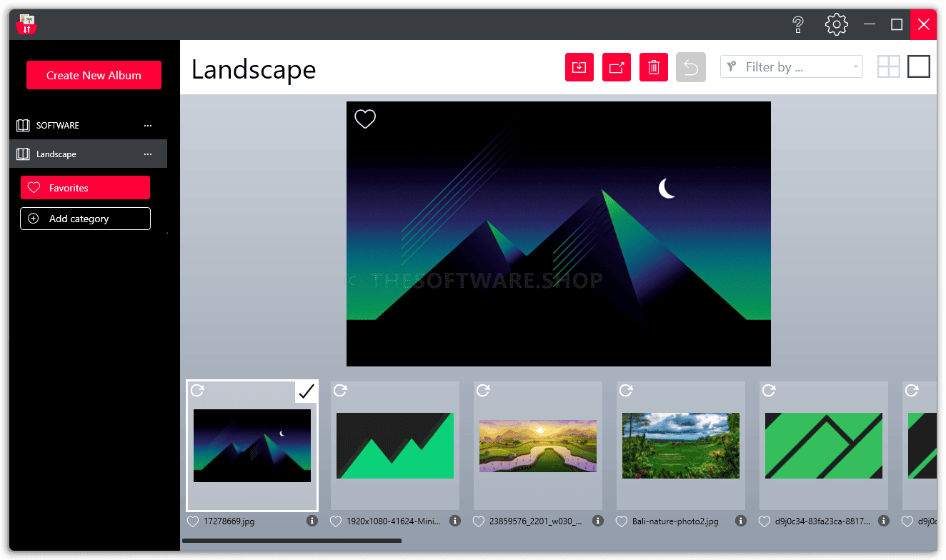This screenshot has height=560, width=946.
Task: Click the export photos toolbar icon
Action: 617,67
